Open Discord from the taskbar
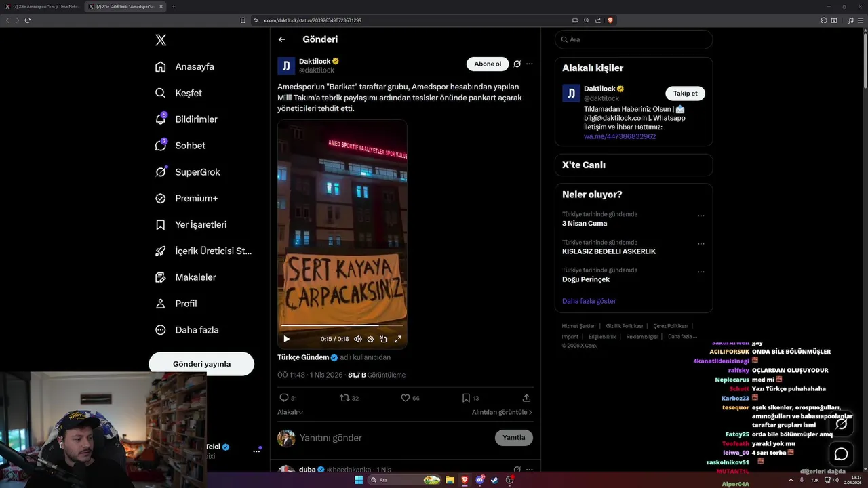The height and width of the screenshot is (488, 868). pos(480,480)
